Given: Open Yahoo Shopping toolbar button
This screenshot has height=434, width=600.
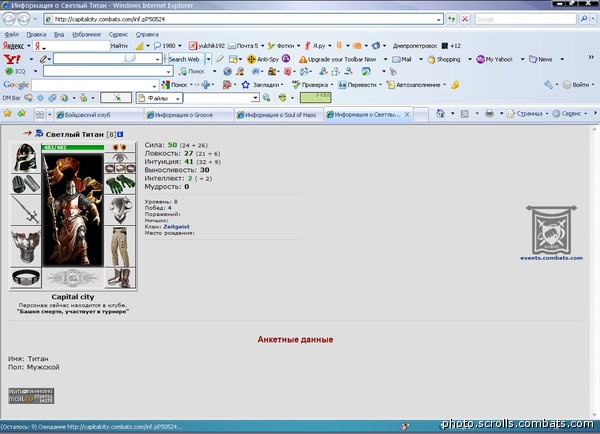Looking at the screenshot, I should click(x=444, y=59).
